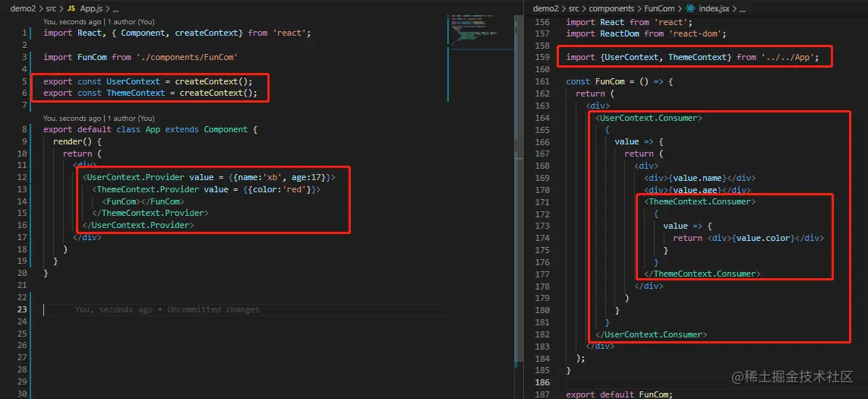Click the JS file icon in App.js breadcrumb
Image resolution: width=868 pixels, height=399 pixels.
pyautogui.click(x=71, y=9)
